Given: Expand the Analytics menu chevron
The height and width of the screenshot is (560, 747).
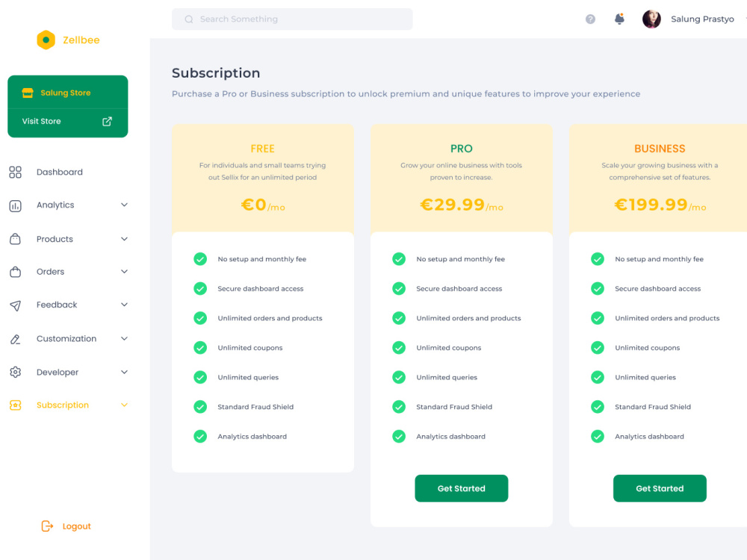Looking at the screenshot, I should (124, 205).
